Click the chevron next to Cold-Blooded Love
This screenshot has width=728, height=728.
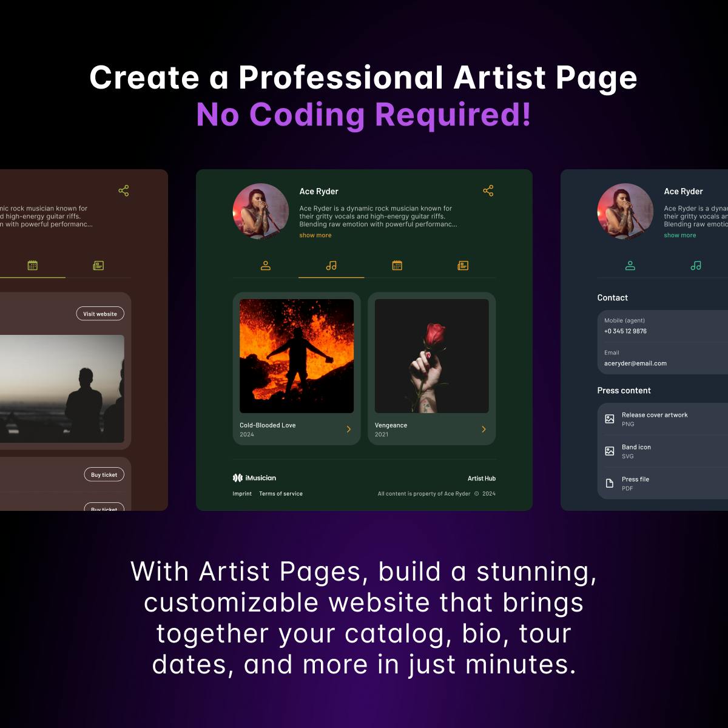pos(349,430)
